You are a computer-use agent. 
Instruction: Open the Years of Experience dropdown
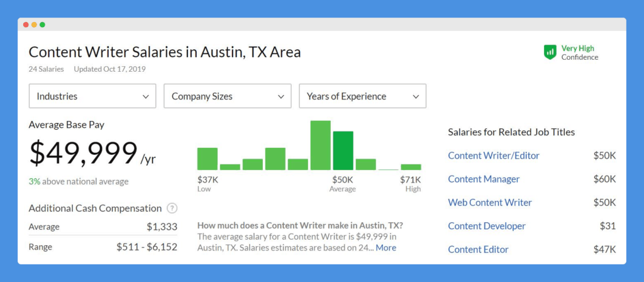(x=363, y=96)
